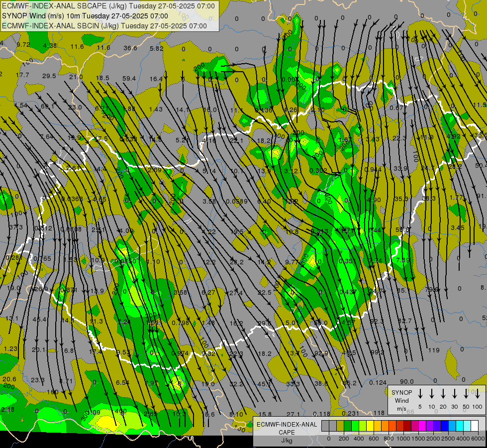Click the map value '99.2'
The width and height of the screenshot is (487, 448).
(377, 352)
